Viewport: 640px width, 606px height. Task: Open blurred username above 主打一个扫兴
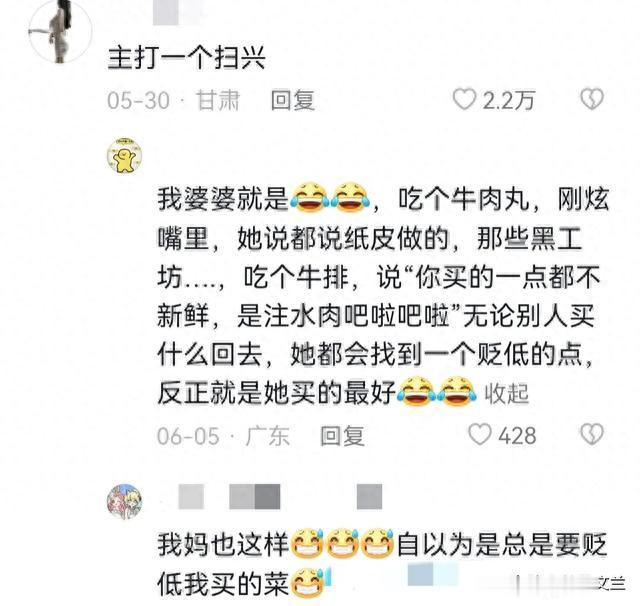[180, 14]
